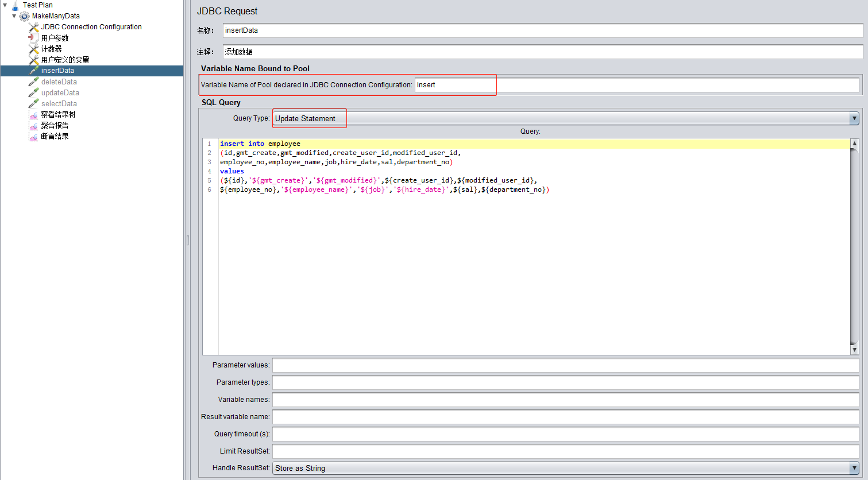The width and height of the screenshot is (868, 480).
Task: Select MakeManyData in the tree
Action: click(56, 16)
